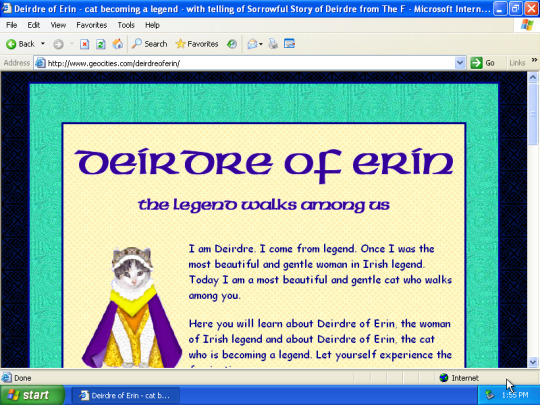Click the taskbar clock showing 1:55 PM
Image resolution: width=540 pixels, height=405 pixels.
[515, 395]
